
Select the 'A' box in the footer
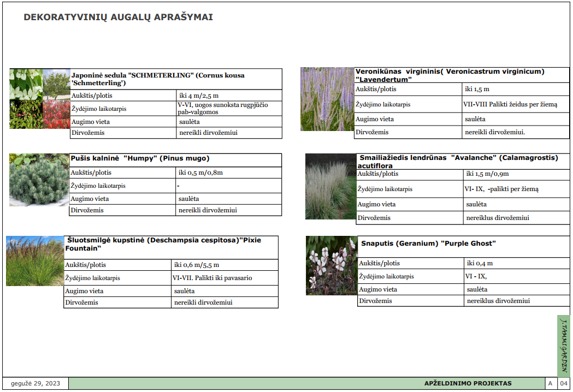pyautogui.click(x=551, y=383)
